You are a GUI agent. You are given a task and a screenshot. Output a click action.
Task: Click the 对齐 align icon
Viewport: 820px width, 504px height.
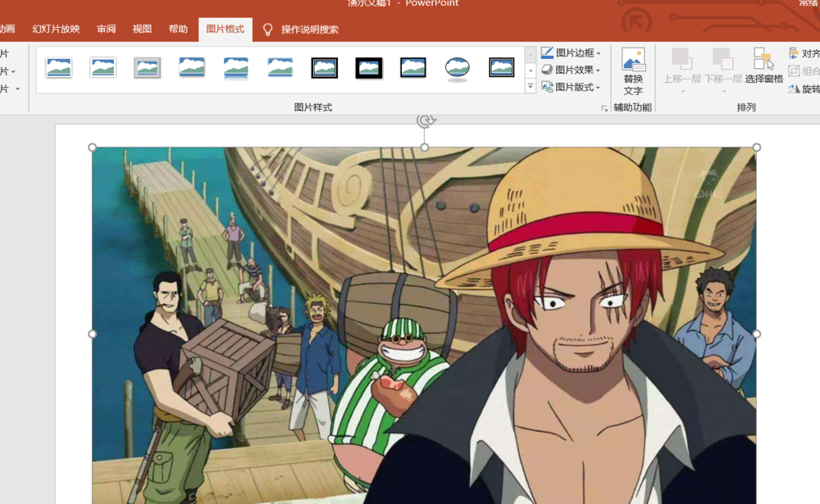coord(794,54)
